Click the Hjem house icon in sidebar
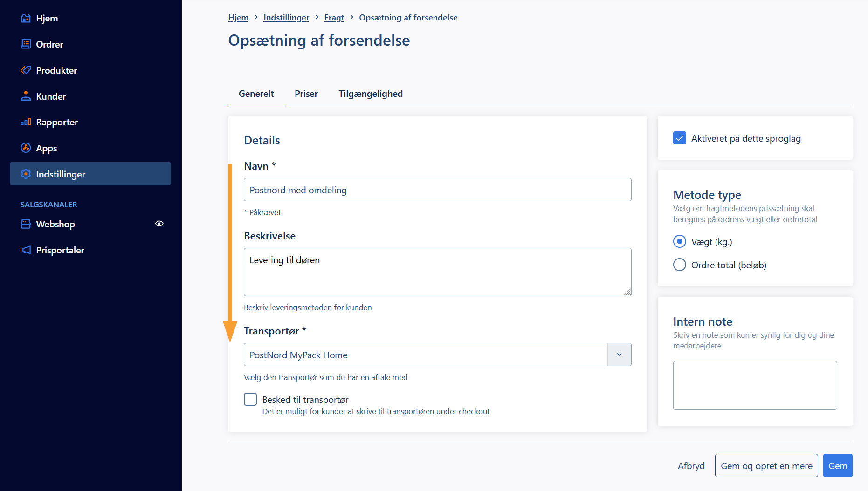The height and width of the screenshot is (491, 868). click(x=26, y=18)
